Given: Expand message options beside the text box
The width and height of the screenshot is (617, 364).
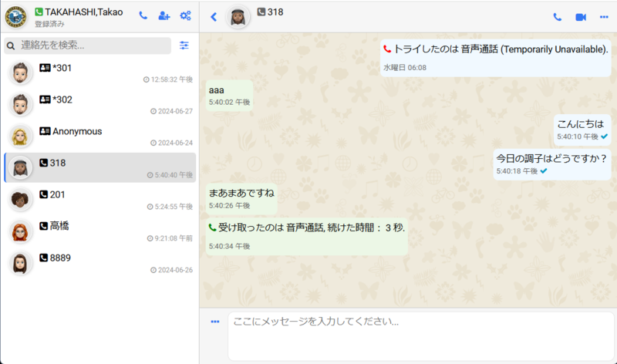Looking at the screenshot, I should (215, 322).
